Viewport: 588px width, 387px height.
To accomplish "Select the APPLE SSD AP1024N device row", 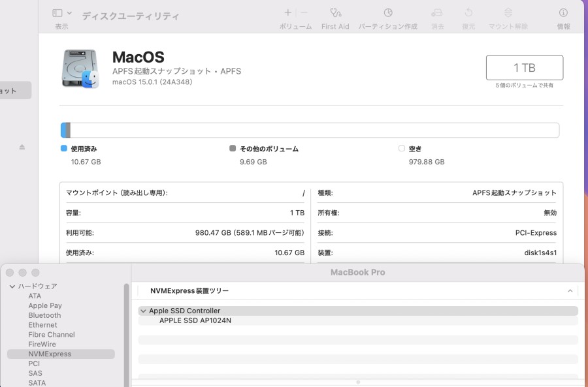I will point(358,320).
